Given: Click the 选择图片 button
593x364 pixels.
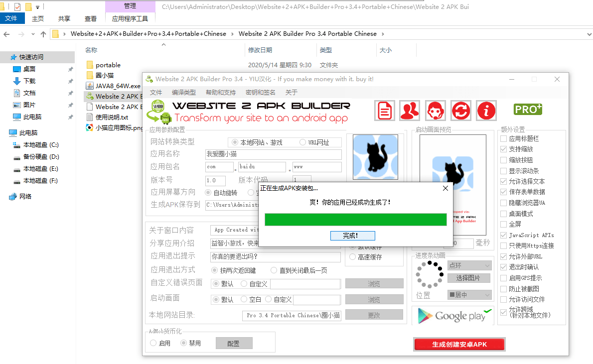Looking at the screenshot, I should [x=468, y=278].
